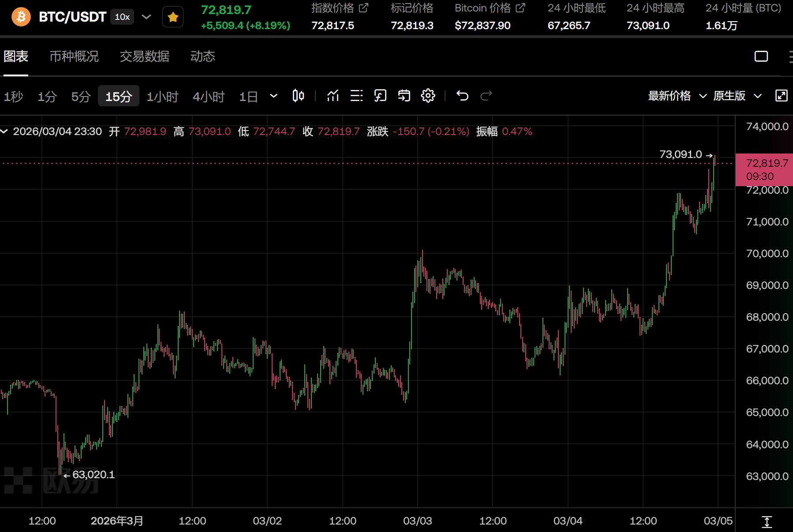Expand the BTC/USDT pair selector chevron
Viewport: 793px width, 532px height.
[146, 17]
